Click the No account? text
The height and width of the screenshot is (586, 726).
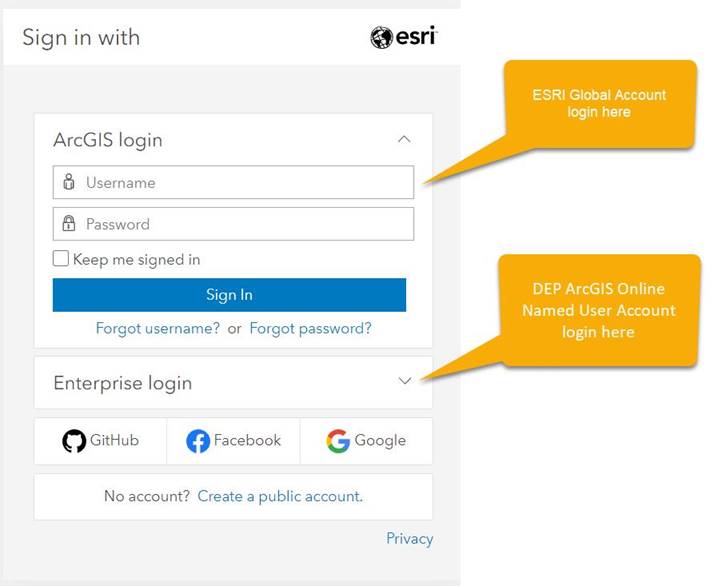[x=147, y=496]
